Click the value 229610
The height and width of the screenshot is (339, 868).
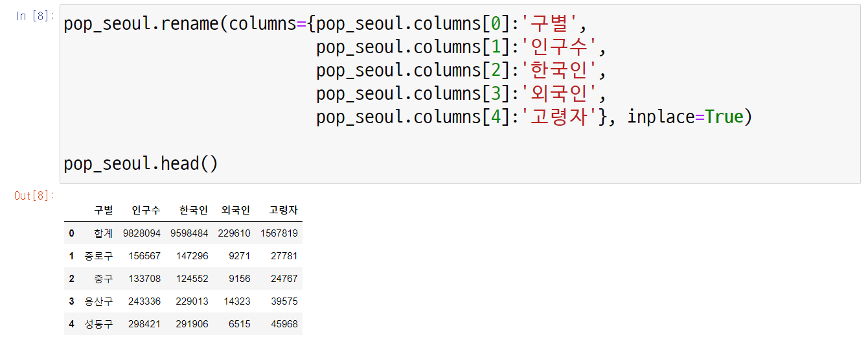pyautogui.click(x=234, y=233)
